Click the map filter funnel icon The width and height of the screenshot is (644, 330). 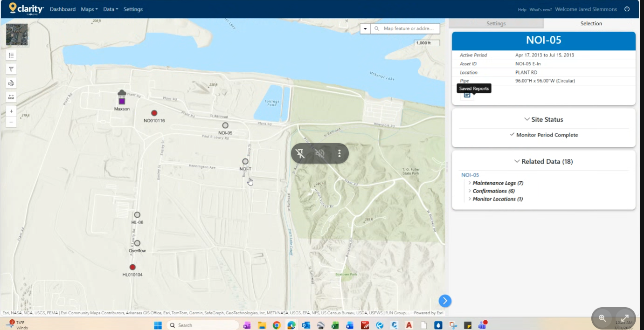tap(11, 69)
